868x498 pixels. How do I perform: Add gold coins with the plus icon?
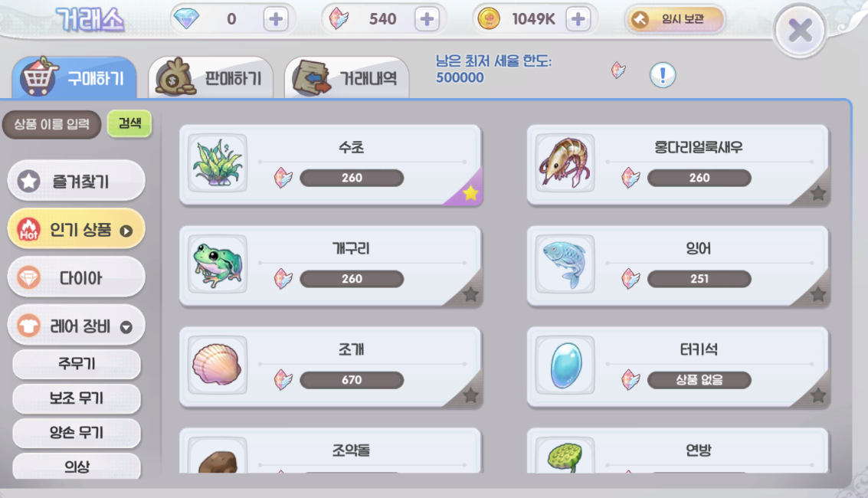578,19
